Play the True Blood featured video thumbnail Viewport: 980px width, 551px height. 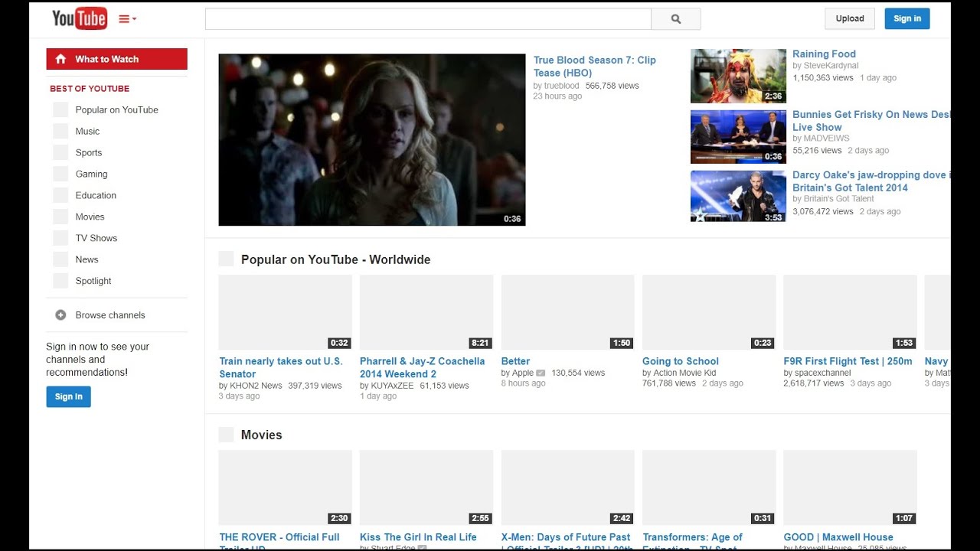[x=372, y=139]
